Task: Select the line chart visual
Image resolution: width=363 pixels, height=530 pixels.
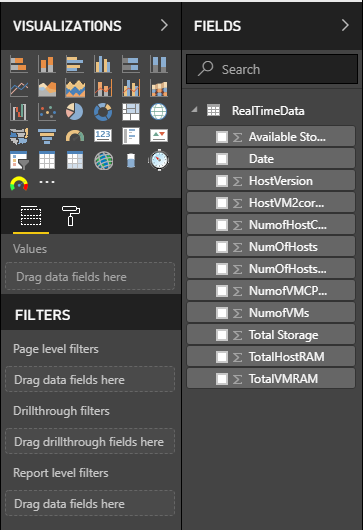Action: tap(19, 88)
